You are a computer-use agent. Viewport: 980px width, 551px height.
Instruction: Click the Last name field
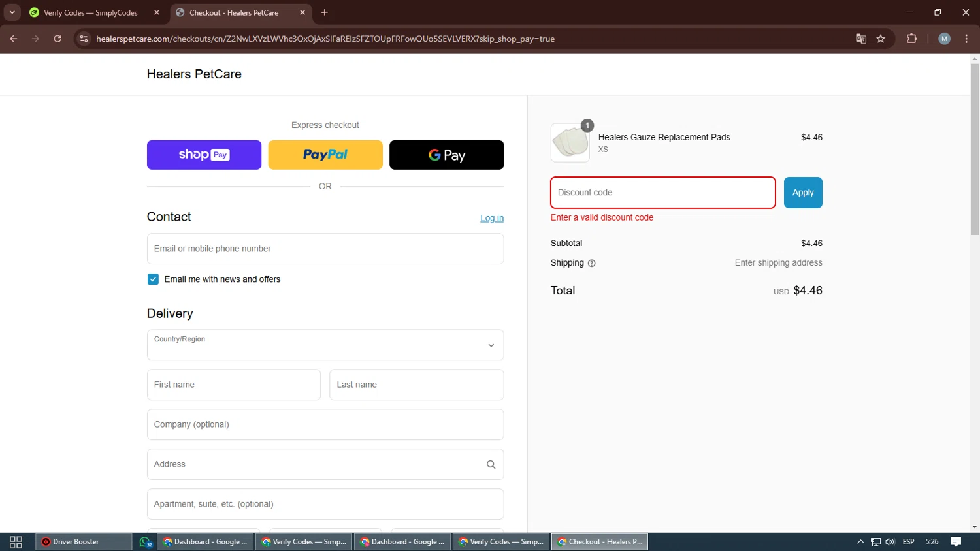point(417,385)
